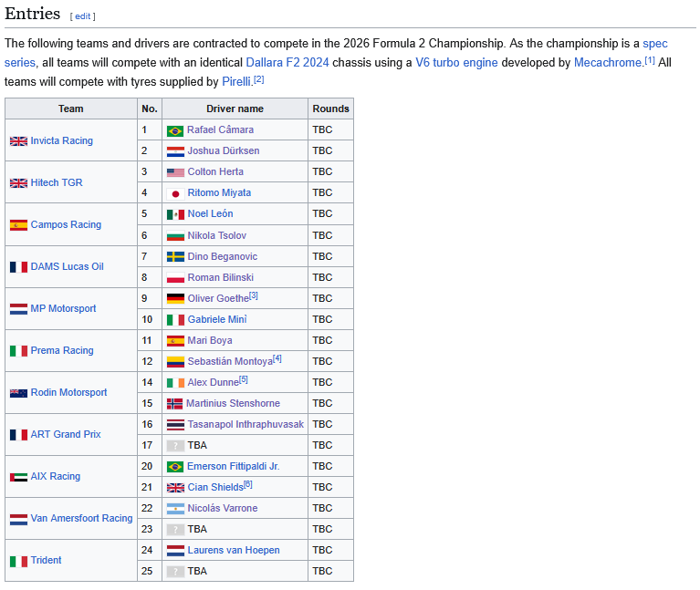The height and width of the screenshot is (590, 700).
Task: Click the French flag beside ART Grand Prix
Action: (19, 435)
